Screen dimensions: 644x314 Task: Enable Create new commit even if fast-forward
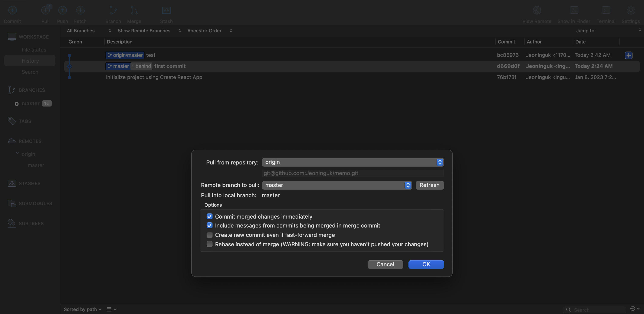click(x=209, y=235)
